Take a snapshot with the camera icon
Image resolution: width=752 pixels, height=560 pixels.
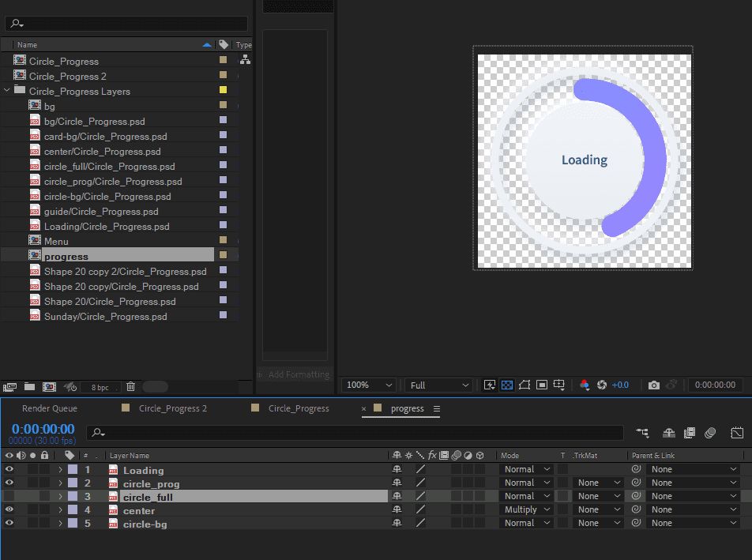[654, 385]
